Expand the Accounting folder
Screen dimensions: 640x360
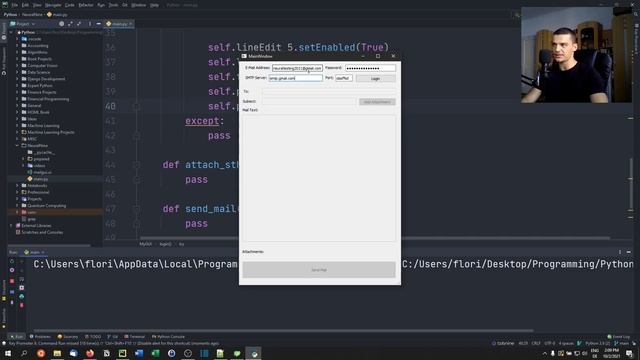coord(17,46)
